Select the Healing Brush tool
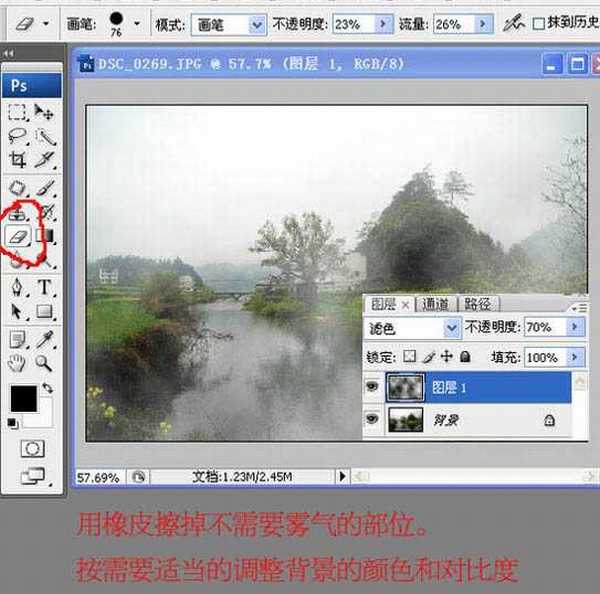The height and width of the screenshot is (594, 600). (x=17, y=188)
